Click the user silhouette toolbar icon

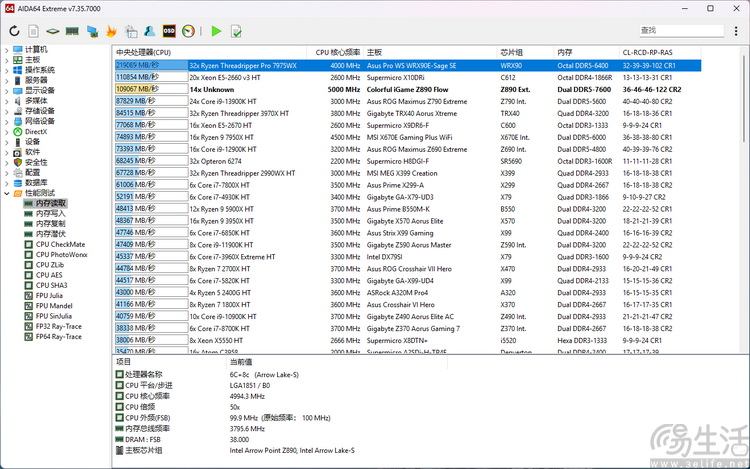pyautogui.click(x=150, y=31)
